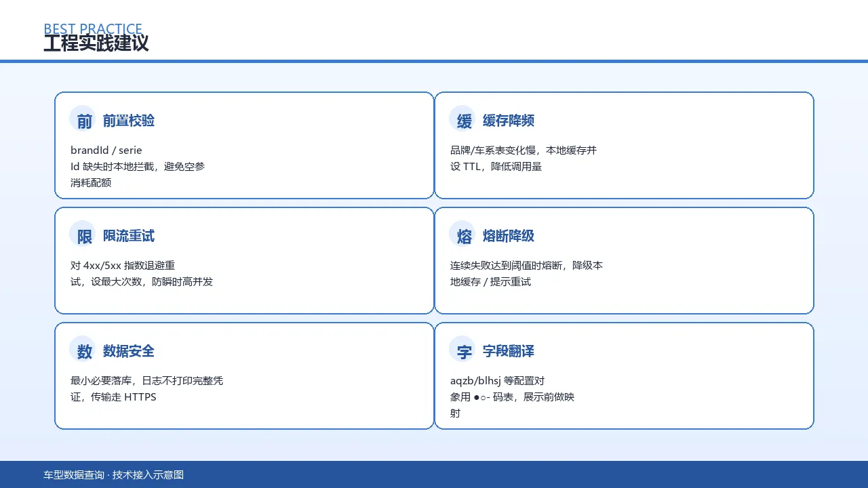868x488 pixels.
Task: Click the 限流重试 card heading
Action: 129,236
